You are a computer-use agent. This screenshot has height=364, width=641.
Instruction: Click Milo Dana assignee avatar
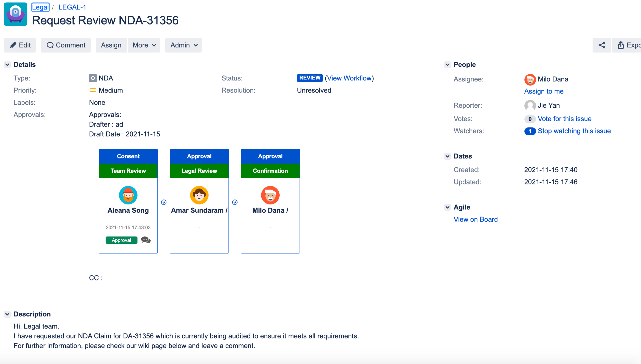pos(530,79)
